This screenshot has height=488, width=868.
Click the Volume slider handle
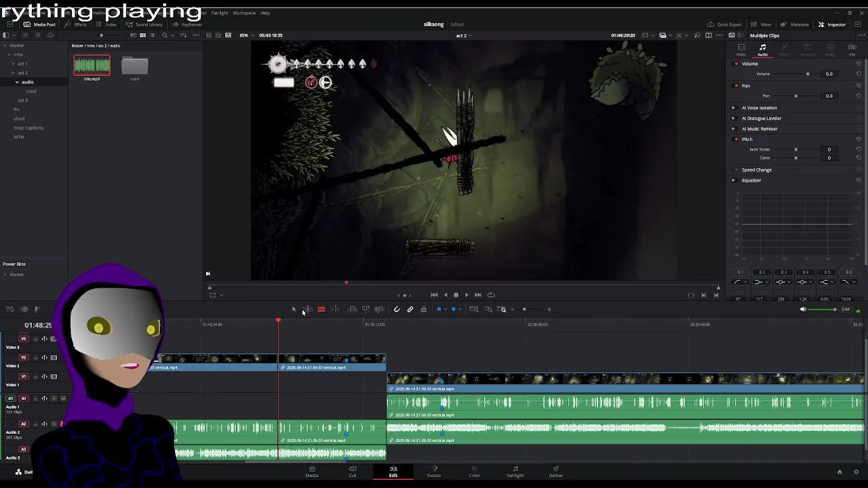807,74
